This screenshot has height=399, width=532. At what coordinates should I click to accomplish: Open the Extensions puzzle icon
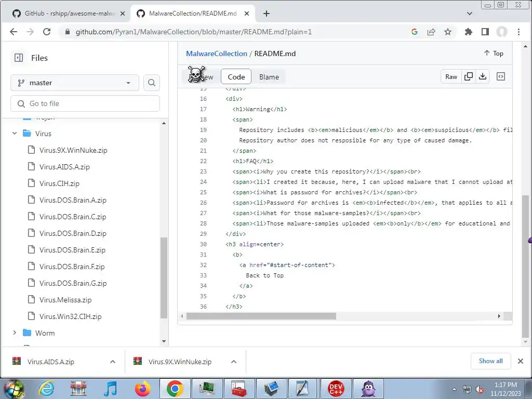tap(469, 32)
